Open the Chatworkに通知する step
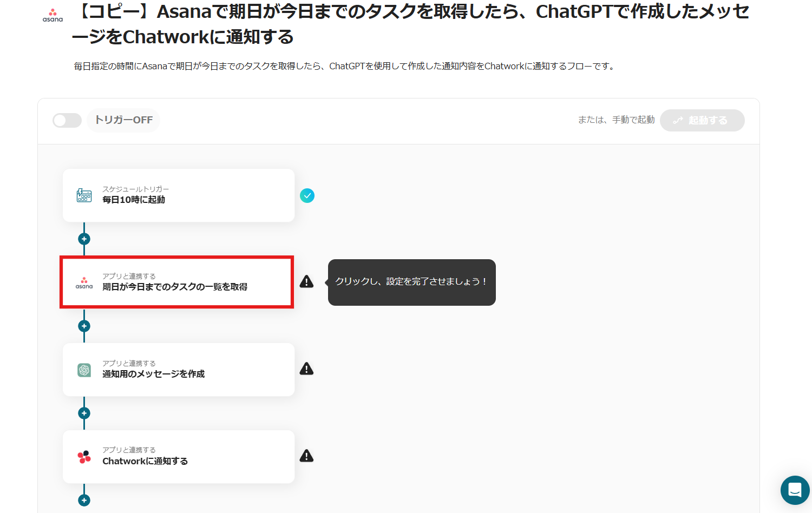Screen dimensions: 812x513 pyautogui.click(x=179, y=457)
